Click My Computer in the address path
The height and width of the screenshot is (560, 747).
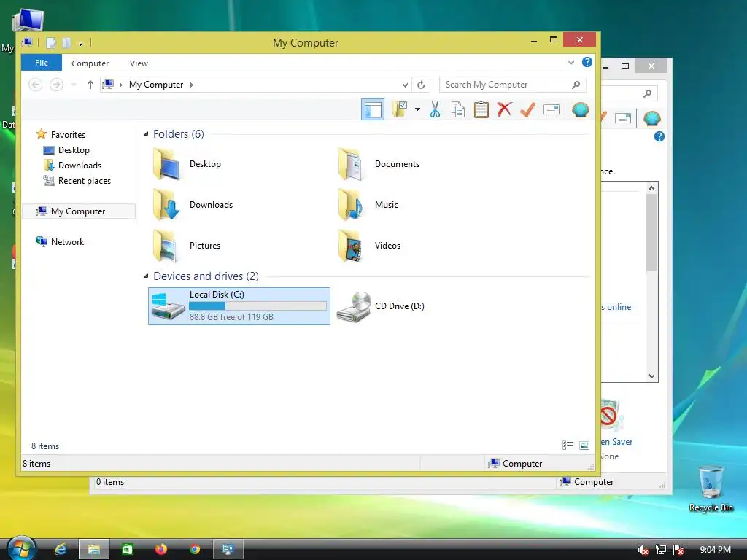click(x=156, y=85)
